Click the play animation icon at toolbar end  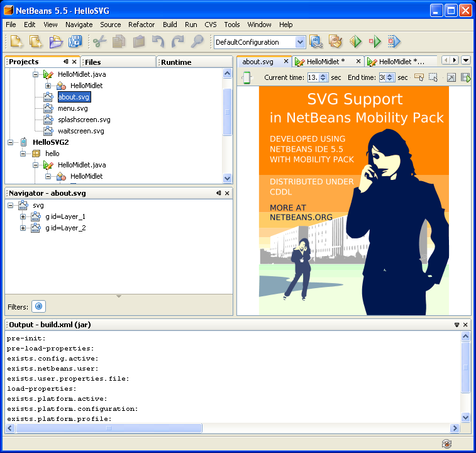point(465,77)
